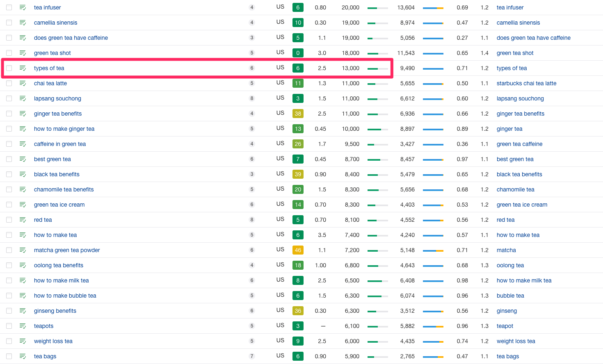Click the value 1.4 in green tea shot row
This screenshot has width=603, height=364.
point(484,53)
